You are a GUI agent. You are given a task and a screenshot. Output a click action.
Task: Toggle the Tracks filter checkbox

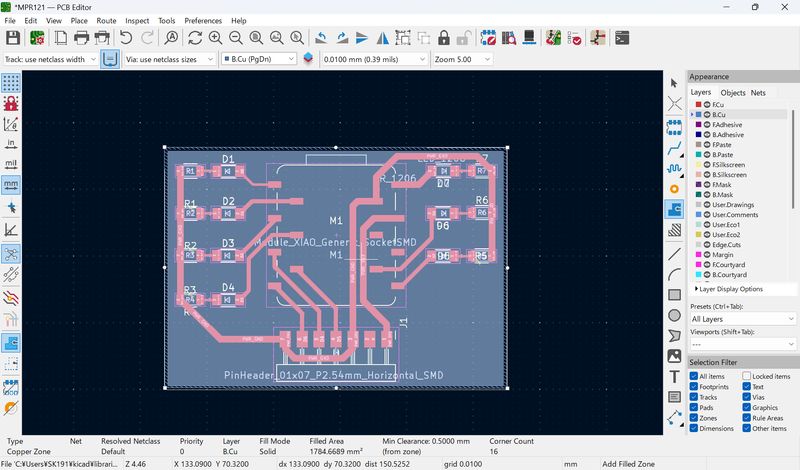tap(694, 397)
